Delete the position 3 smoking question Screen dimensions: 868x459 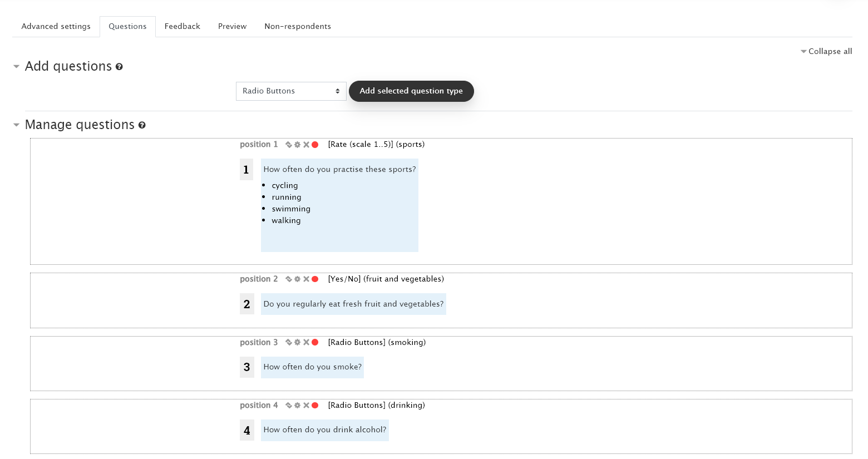pyautogui.click(x=306, y=343)
